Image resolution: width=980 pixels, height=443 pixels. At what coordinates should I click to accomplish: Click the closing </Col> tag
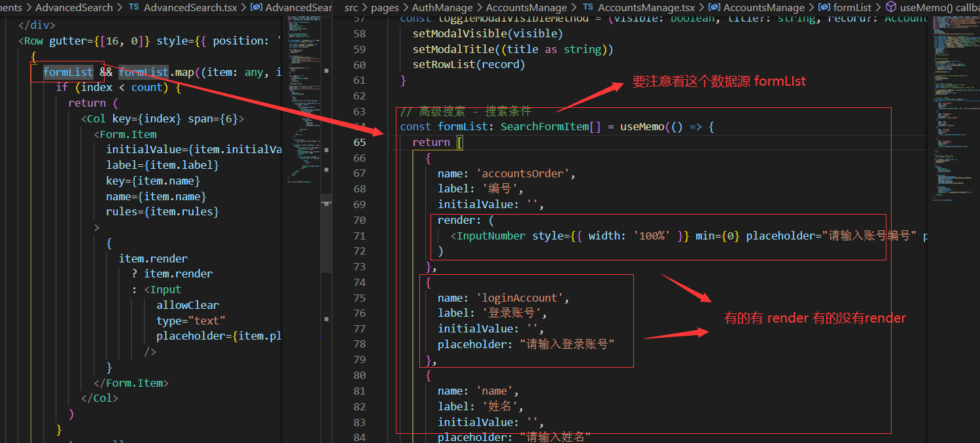tap(99, 398)
